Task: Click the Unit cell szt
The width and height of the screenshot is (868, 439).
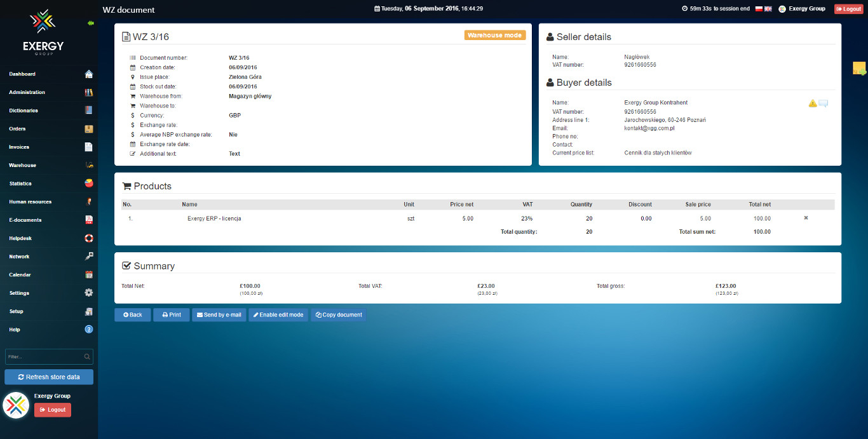Action: 410,219
